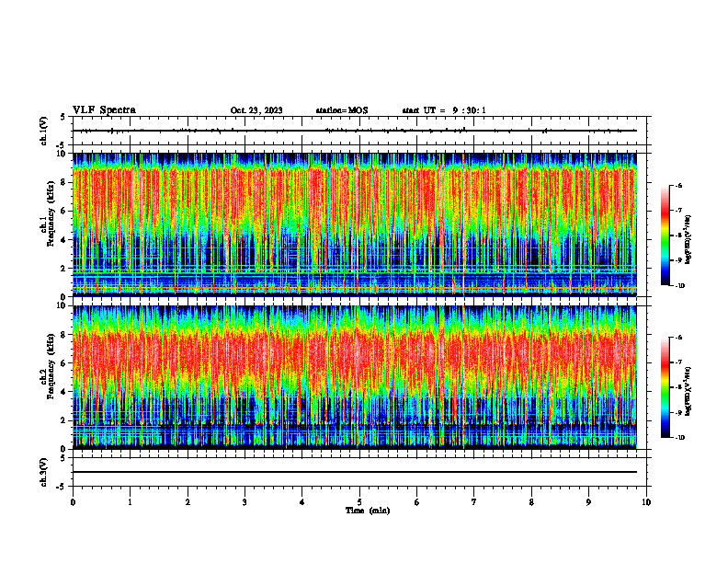Click the "Time (min)" x-axis label
The width and height of the screenshot is (728, 563).
tap(368, 511)
